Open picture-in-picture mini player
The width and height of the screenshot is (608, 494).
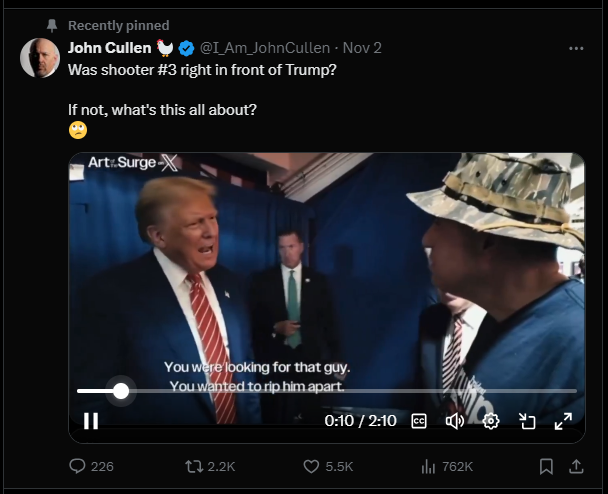tap(527, 421)
